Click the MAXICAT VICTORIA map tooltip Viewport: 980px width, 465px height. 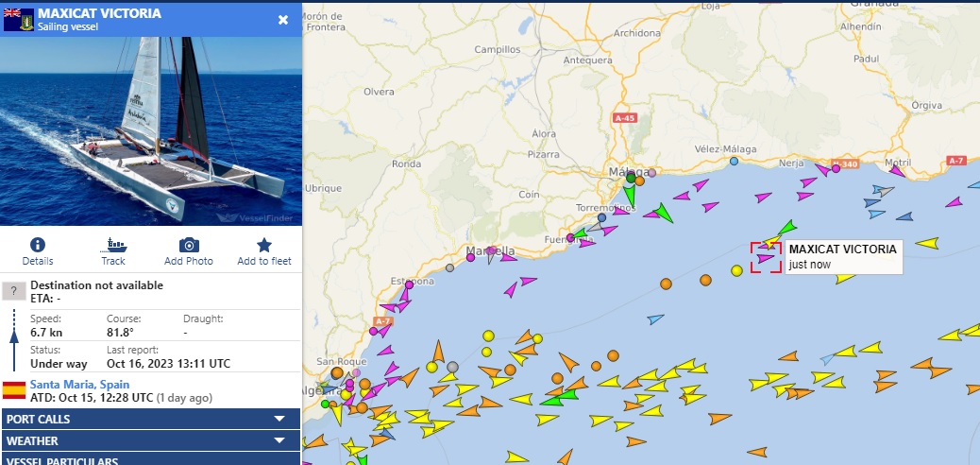point(842,256)
